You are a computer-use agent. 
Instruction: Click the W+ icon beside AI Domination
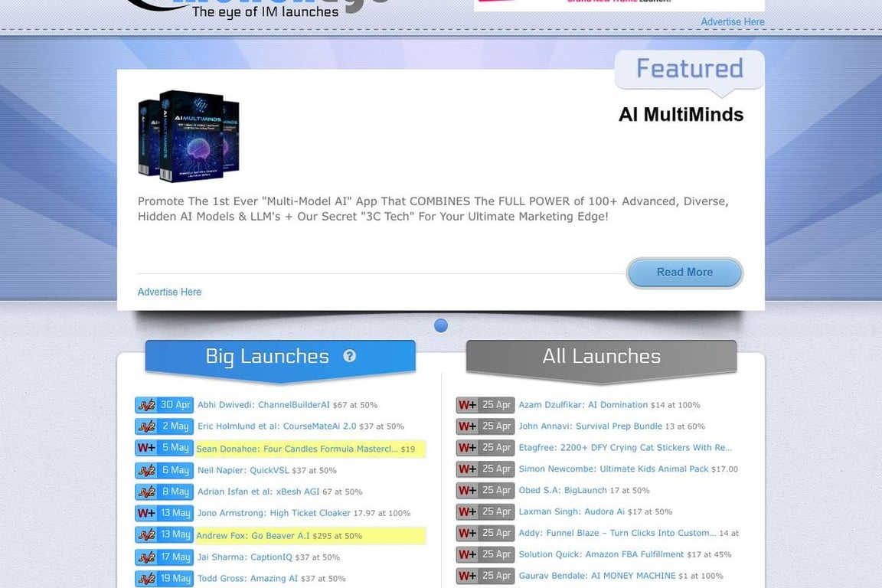tap(468, 405)
